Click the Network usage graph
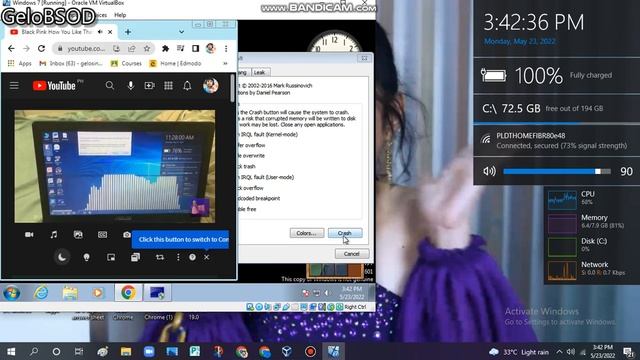 [562, 270]
